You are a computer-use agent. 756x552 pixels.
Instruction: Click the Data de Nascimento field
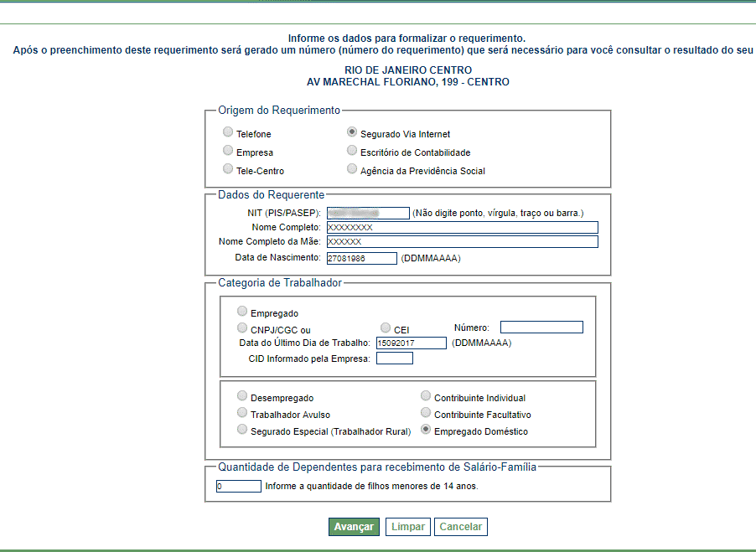click(x=361, y=258)
